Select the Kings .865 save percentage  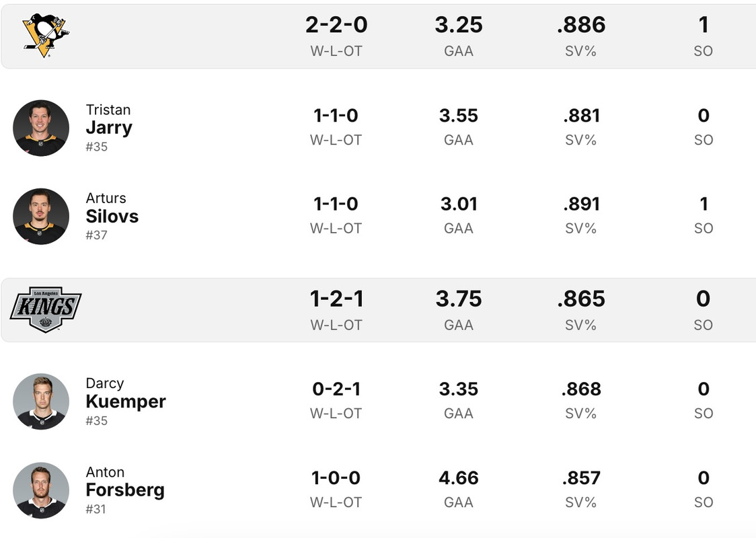tap(581, 299)
